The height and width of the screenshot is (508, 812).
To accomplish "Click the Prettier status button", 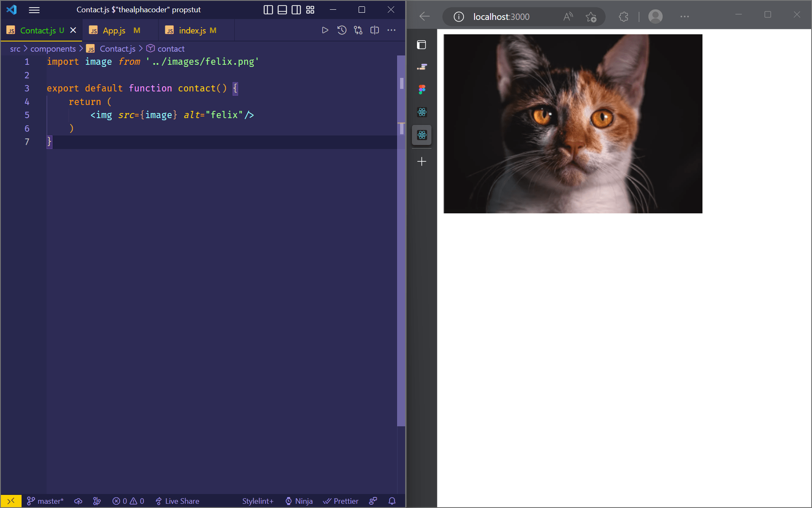I will point(341,501).
